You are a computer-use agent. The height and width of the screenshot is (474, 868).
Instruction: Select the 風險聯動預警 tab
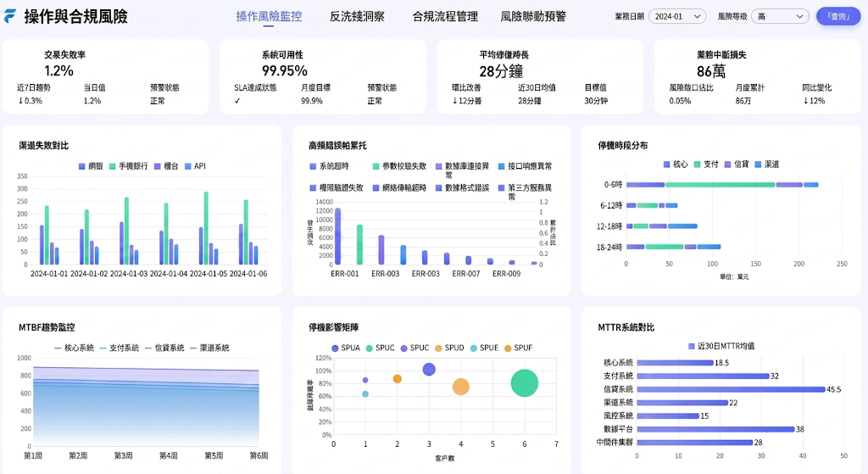(533, 17)
